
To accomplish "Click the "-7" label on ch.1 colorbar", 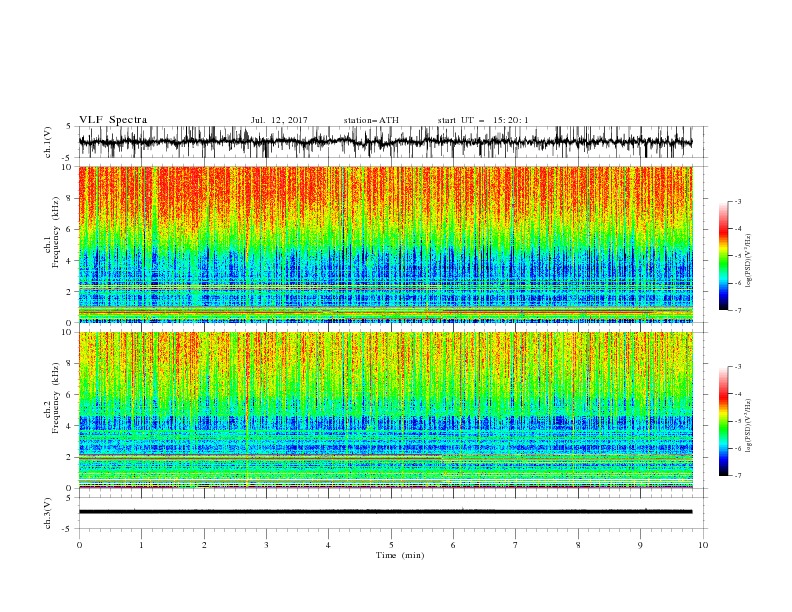I will click(x=738, y=311).
